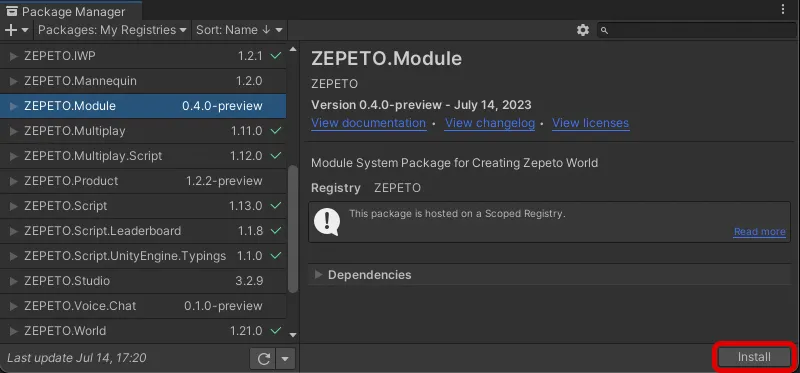The image size is (800, 373).
Task: Click the package list scroll-down arrow
Action: [x=293, y=335]
